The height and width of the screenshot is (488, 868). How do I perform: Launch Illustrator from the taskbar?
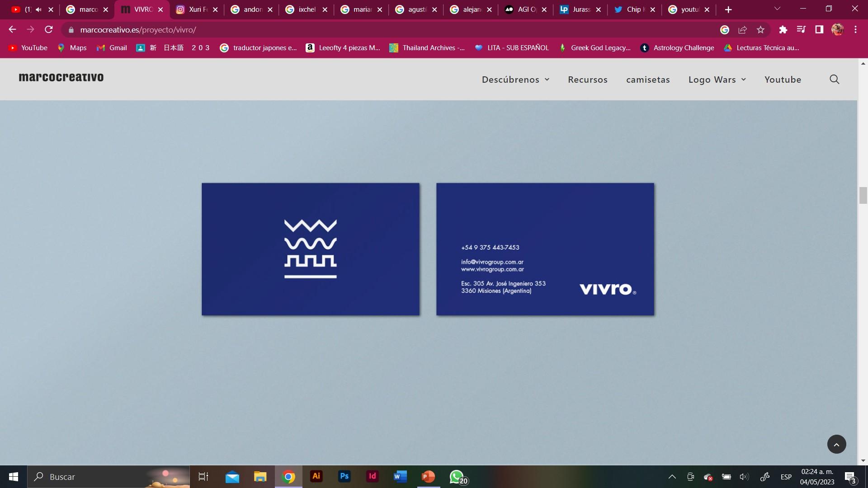[x=316, y=476]
